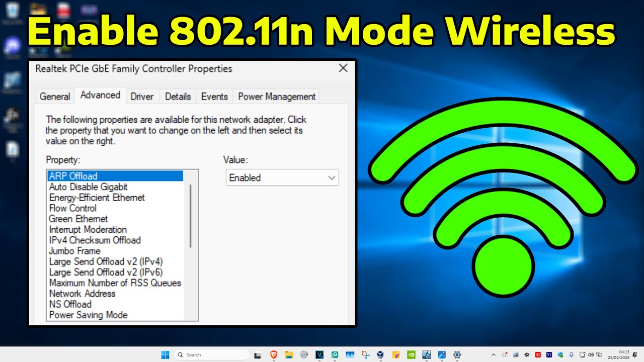Select Large Send Offload v2 (IPv4)

pyautogui.click(x=106, y=261)
